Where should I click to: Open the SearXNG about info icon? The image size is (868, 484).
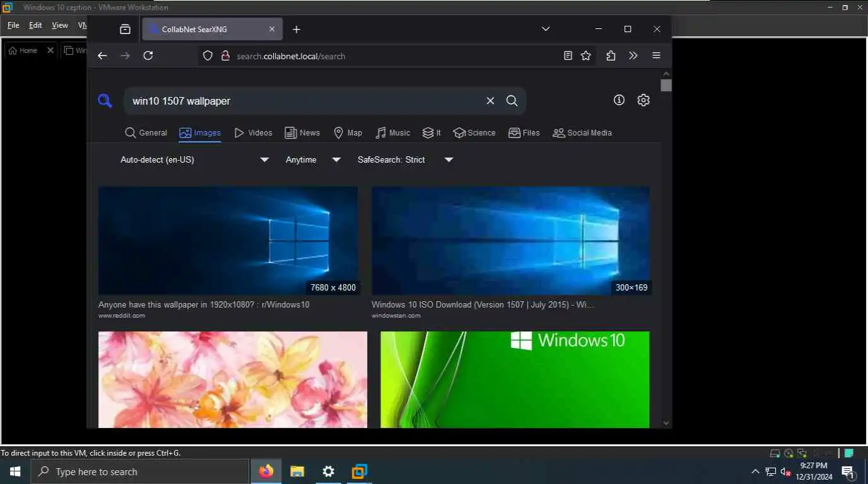coord(619,100)
